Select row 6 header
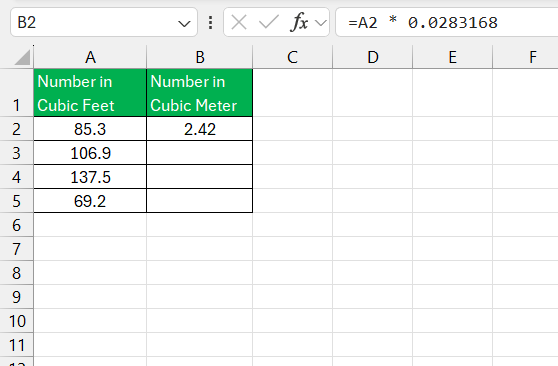 [16, 225]
